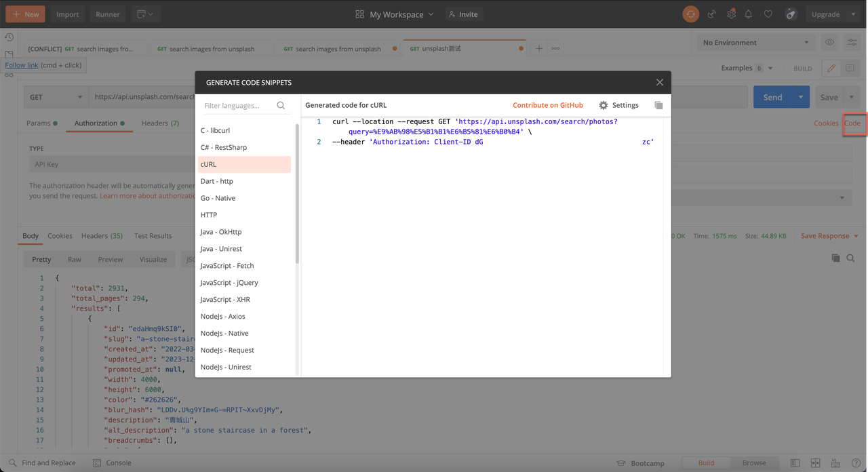Select the Preview response view

tap(111, 259)
